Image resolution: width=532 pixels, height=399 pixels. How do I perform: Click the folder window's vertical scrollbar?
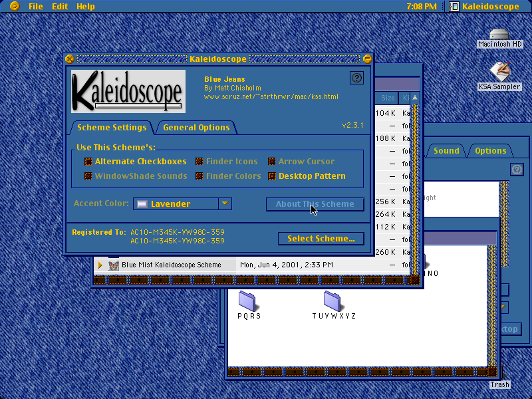pyautogui.click(x=492, y=306)
